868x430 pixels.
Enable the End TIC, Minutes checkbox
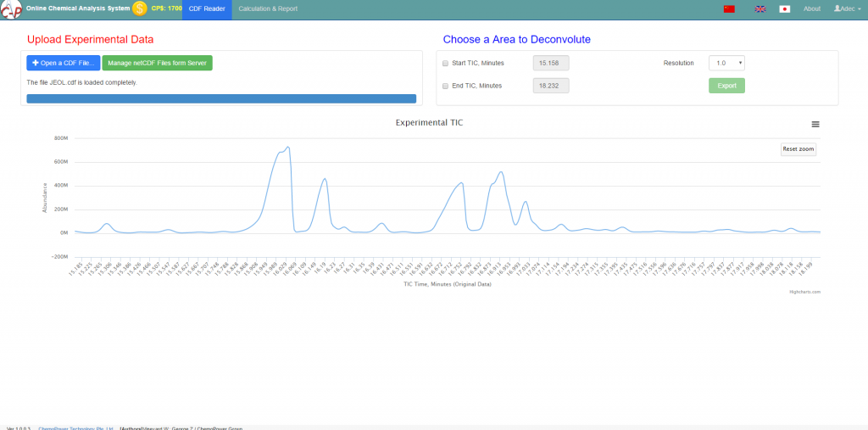pos(446,86)
